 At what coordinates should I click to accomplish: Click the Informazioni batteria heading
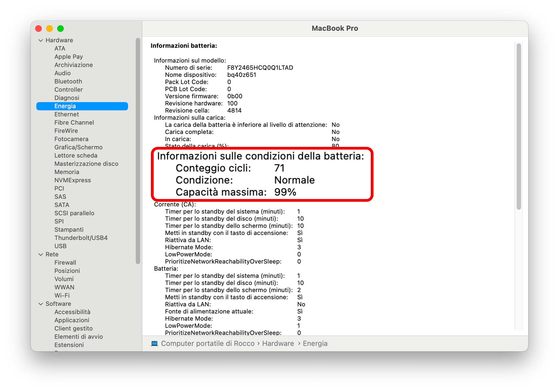[184, 46]
